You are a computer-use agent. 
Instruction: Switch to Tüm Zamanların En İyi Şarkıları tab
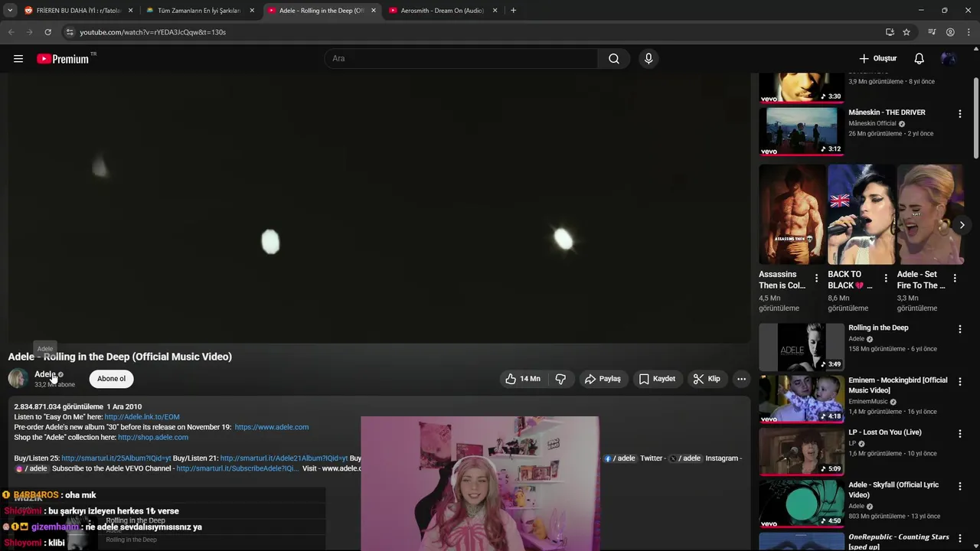(199, 11)
